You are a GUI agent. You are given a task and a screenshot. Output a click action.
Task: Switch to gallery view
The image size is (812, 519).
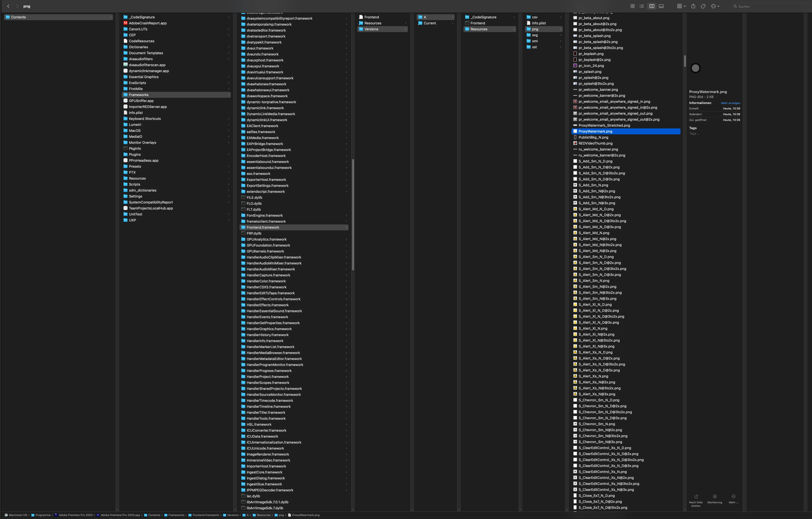coord(661,6)
